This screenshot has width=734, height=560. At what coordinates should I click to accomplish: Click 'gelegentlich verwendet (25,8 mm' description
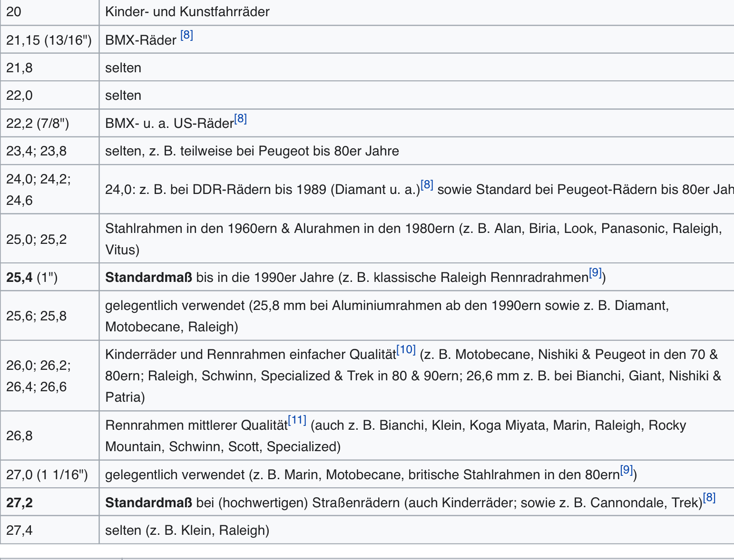(387, 316)
